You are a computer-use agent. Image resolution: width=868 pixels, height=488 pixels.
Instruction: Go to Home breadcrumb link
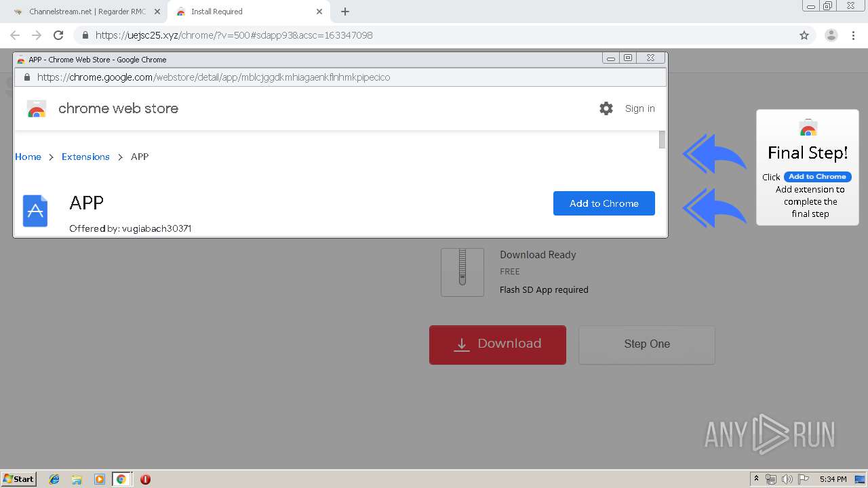click(28, 157)
